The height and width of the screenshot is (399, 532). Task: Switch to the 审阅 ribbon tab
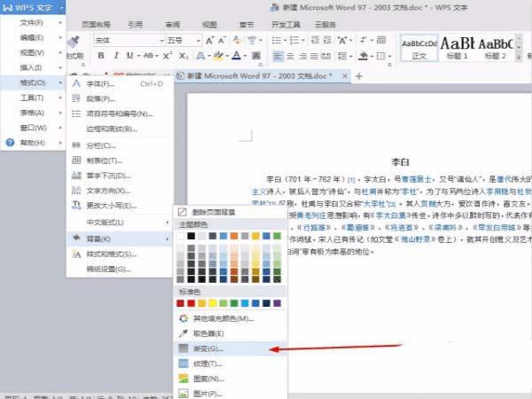(172, 25)
